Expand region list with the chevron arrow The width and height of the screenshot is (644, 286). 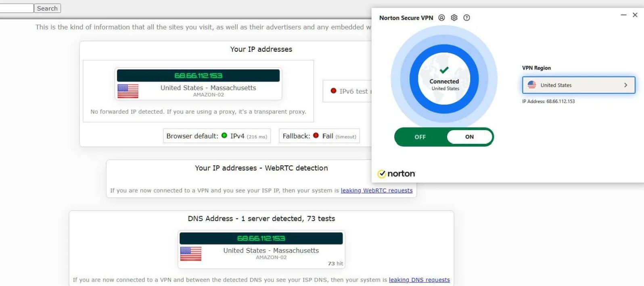pyautogui.click(x=625, y=85)
